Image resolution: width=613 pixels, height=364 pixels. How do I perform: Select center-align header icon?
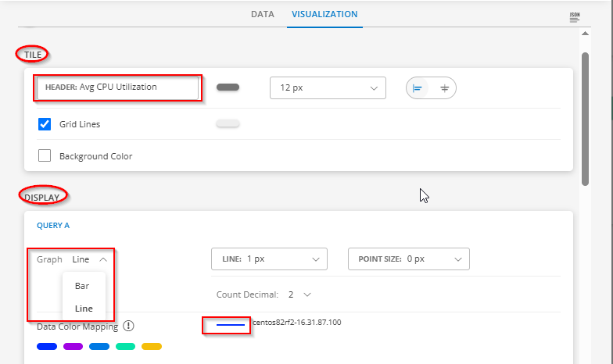pos(444,88)
